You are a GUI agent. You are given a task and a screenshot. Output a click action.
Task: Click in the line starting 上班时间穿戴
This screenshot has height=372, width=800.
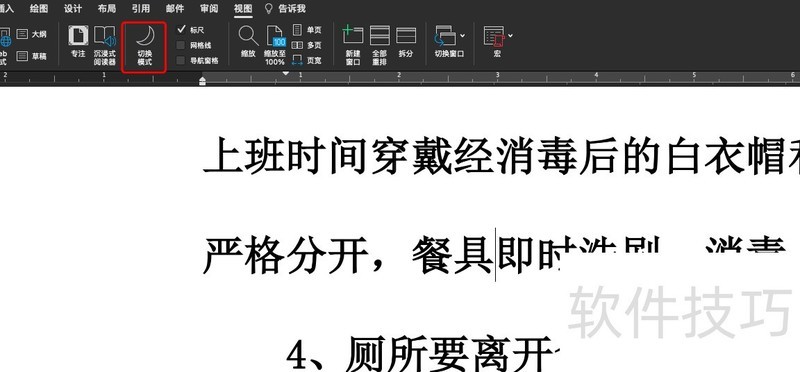click(x=502, y=156)
